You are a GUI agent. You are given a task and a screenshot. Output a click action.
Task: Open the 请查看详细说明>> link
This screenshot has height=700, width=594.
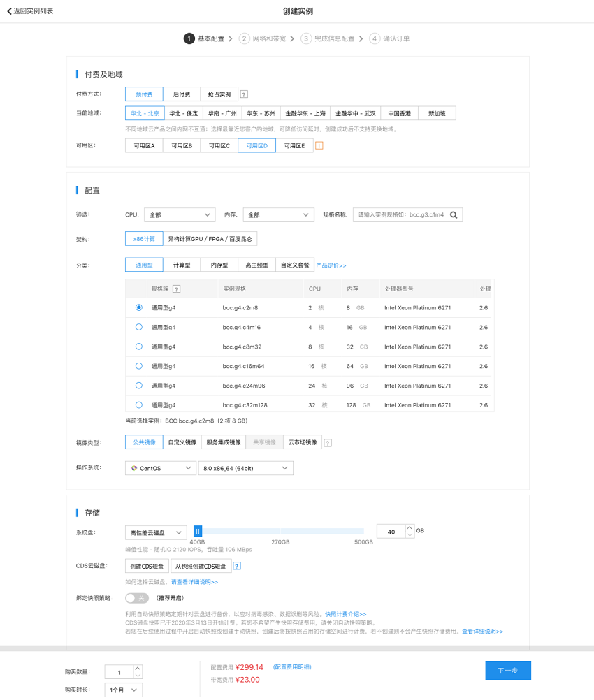click(x=194, y=582)
